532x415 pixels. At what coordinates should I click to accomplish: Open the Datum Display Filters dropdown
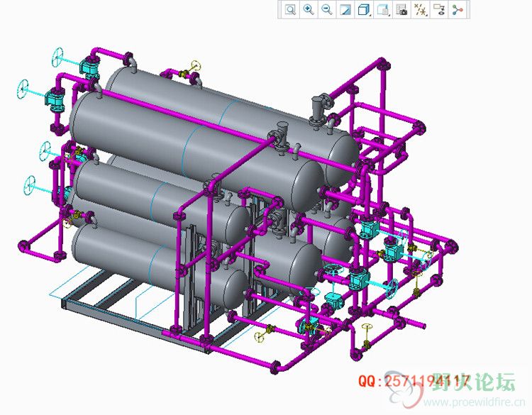point(421,9)
